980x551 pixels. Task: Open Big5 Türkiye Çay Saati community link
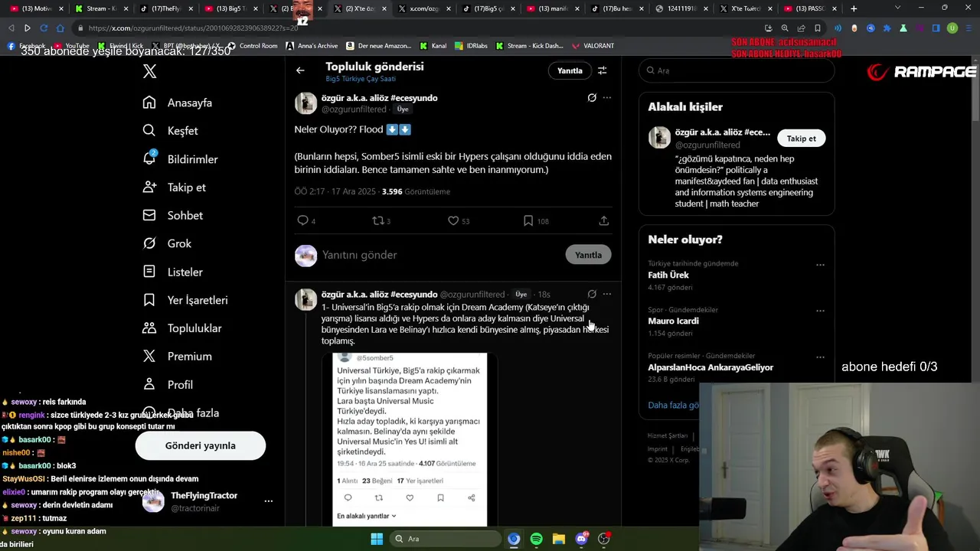click(361, 79)
